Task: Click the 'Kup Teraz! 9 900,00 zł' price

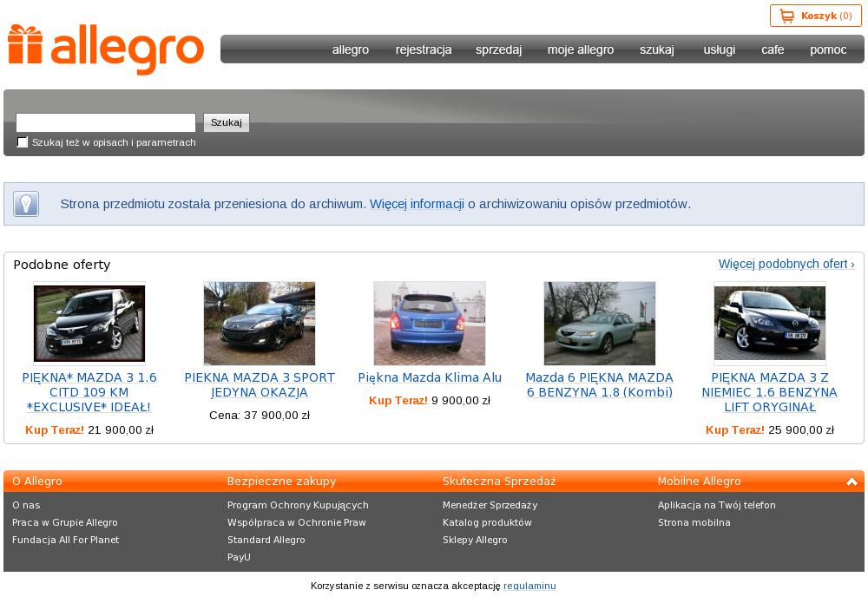Action: click(x=430, y=401)
